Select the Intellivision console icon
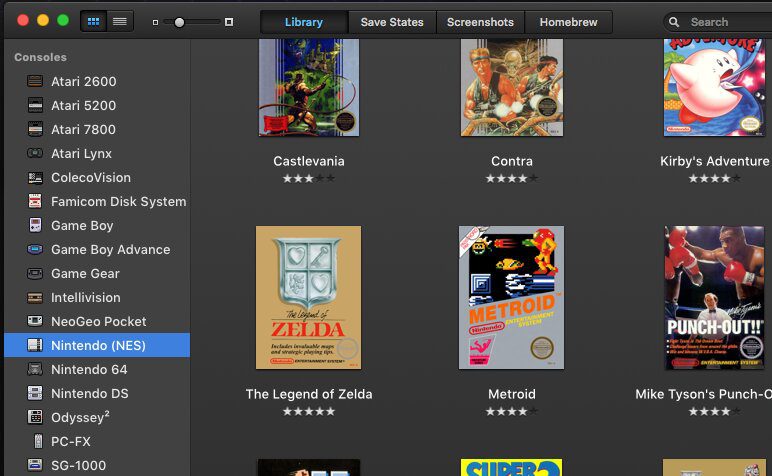 35,297
